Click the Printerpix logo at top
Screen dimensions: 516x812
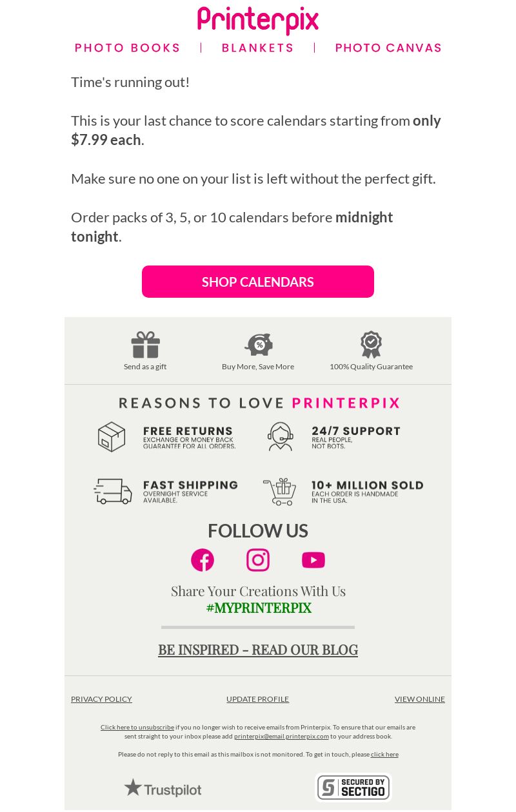(258, 21)
